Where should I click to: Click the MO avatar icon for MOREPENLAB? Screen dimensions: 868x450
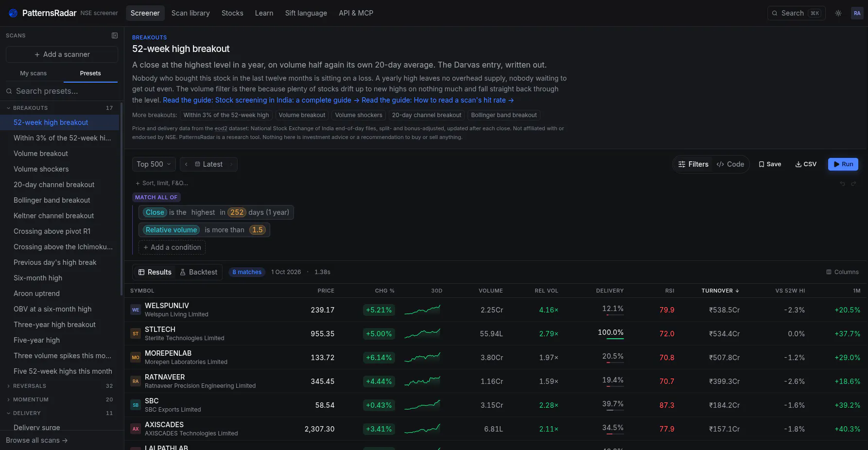136,357
